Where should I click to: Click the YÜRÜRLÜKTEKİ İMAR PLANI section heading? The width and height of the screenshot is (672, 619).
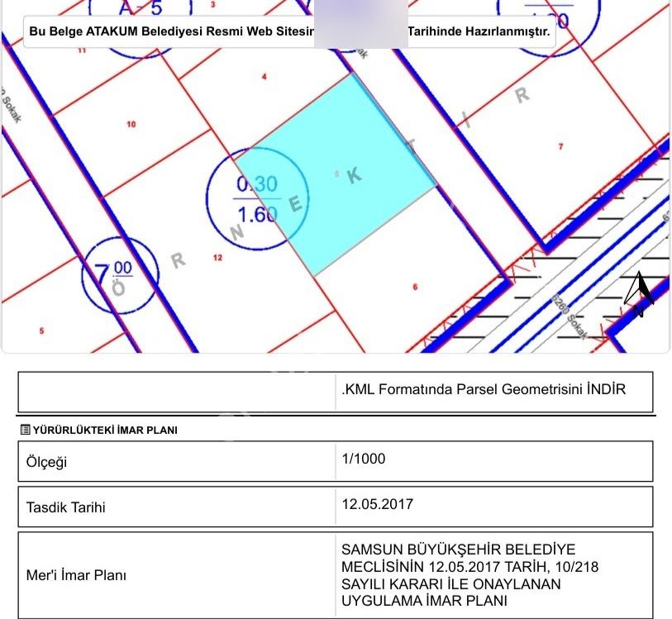[105, 430]
